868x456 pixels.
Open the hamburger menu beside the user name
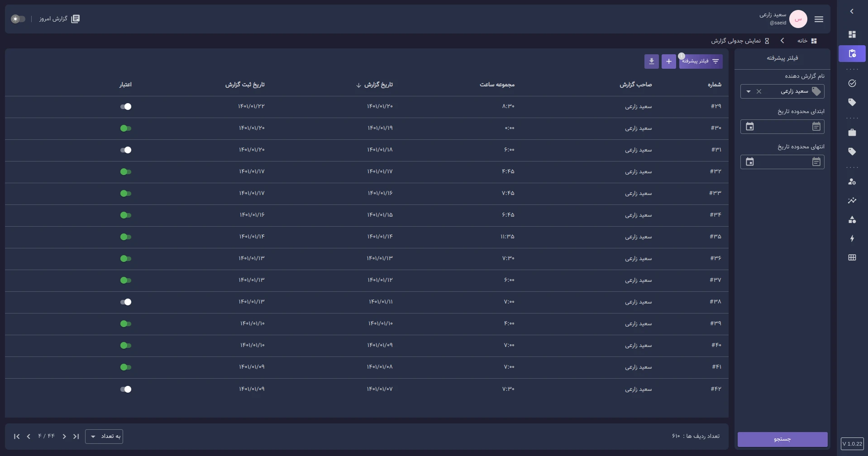click(818, 19)
